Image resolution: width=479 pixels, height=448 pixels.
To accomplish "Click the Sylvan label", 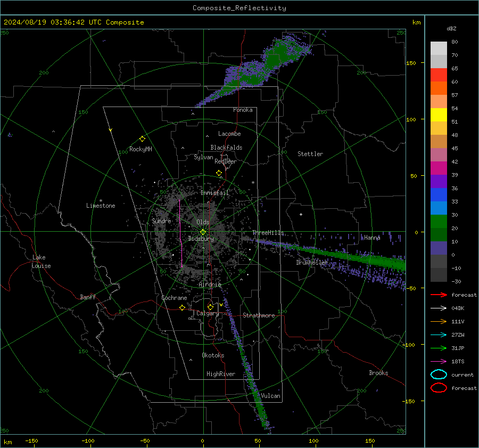I will click(x=203, y=157).
